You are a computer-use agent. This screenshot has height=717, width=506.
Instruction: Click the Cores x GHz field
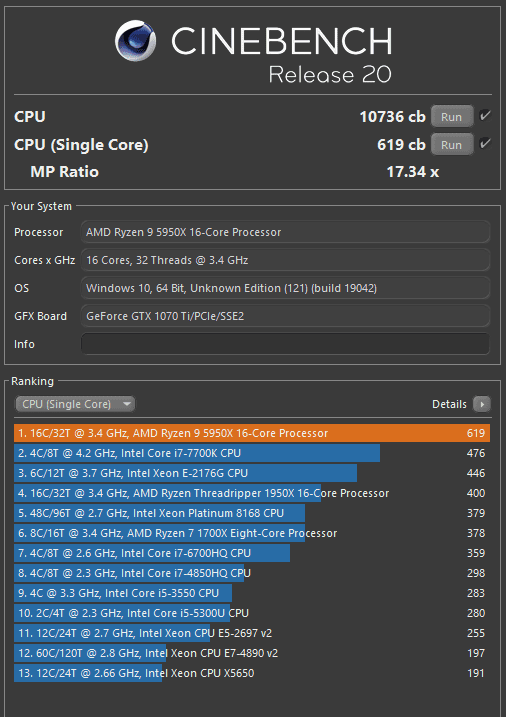pyautogui.click(x=285, y=260)
